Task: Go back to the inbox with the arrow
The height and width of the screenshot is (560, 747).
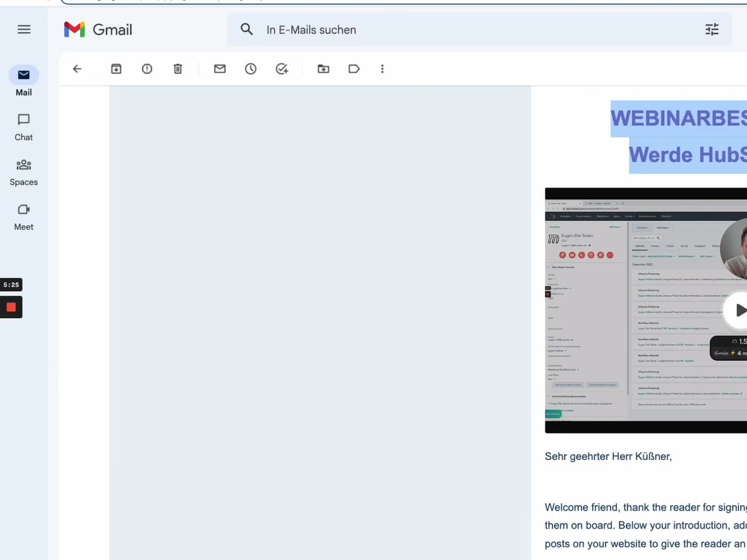Action: coord(77,69)
